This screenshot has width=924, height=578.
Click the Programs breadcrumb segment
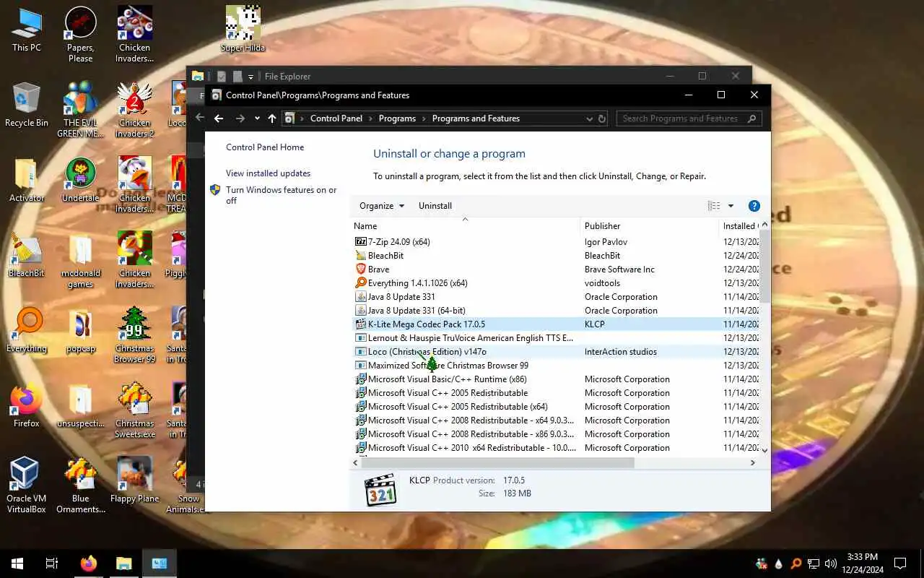pyautogui.click(x=397, y=118)
